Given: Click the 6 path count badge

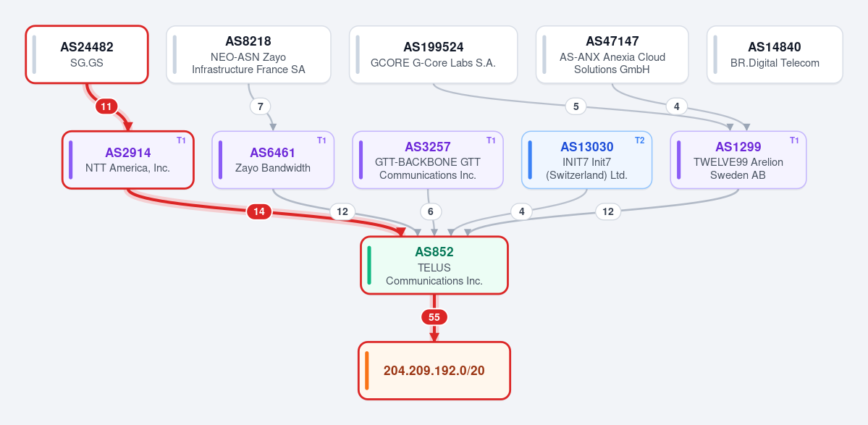Looking at the screenshot, I should (431, 211).
